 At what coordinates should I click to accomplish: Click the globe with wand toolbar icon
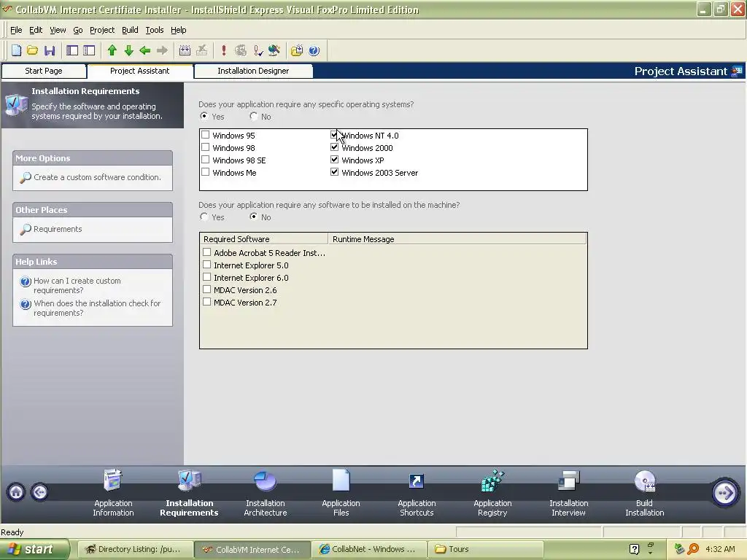point(274,50)
